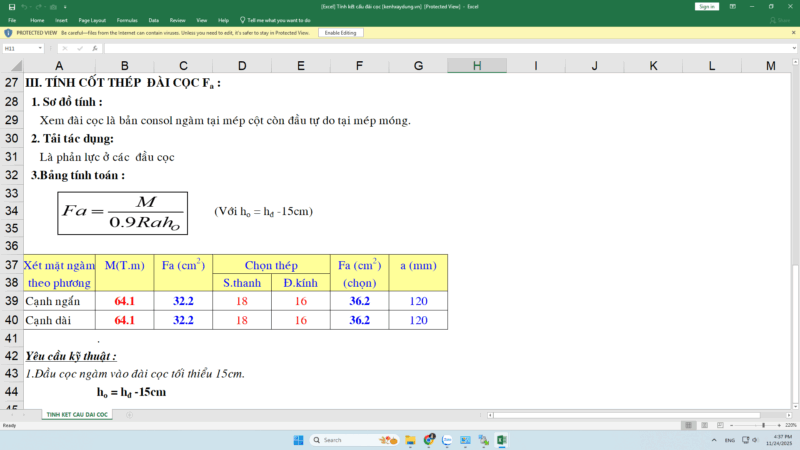Click the Tell me what you want search box
The width and height of the screenshot is (800, 450).
click(x=280, y=19)
